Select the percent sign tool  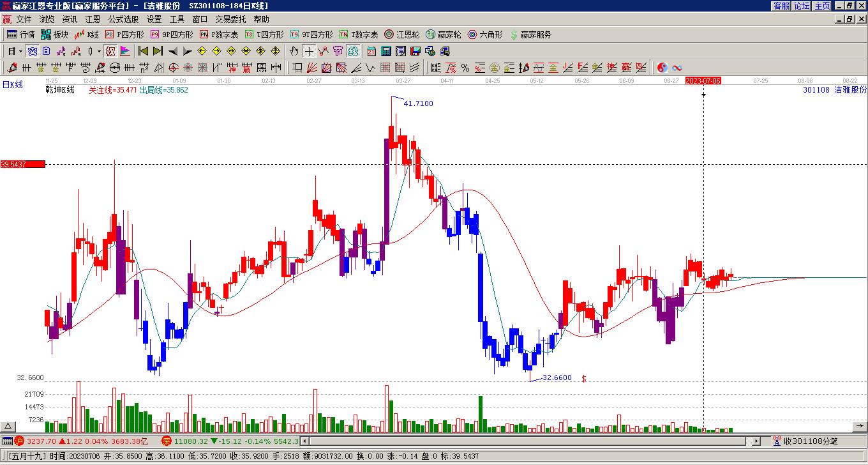pyautogui.click(x=465, y=68)
